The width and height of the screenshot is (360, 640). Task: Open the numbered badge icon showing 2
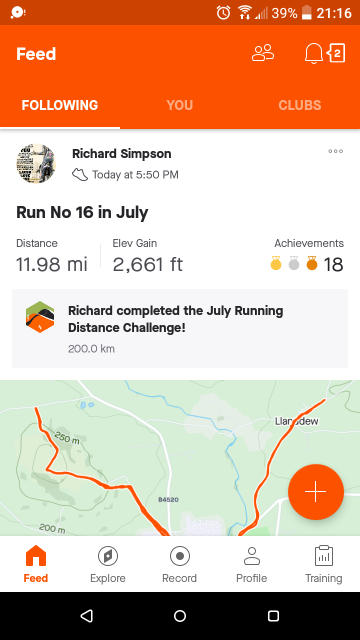tap(336, 53)
